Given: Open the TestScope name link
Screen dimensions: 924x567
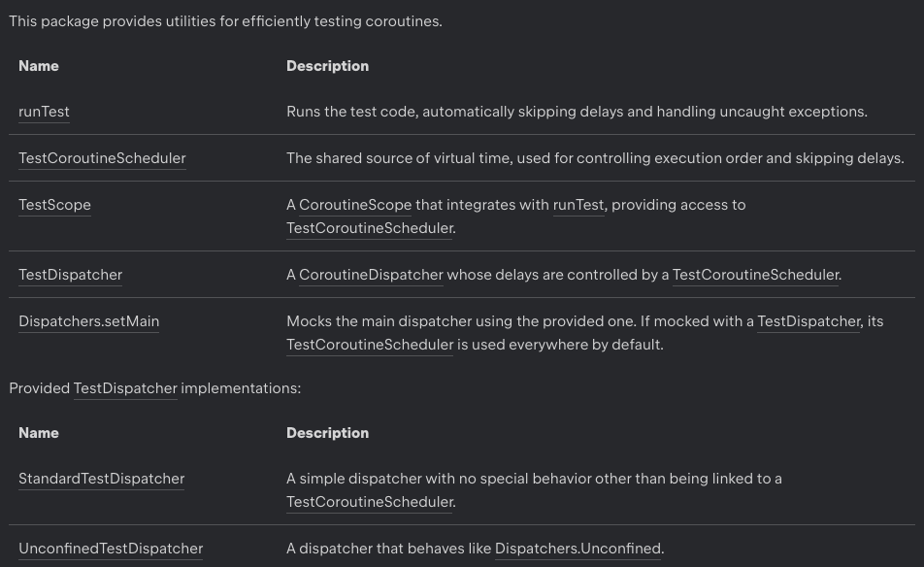Looking at the screenshot, I should 54,205.
